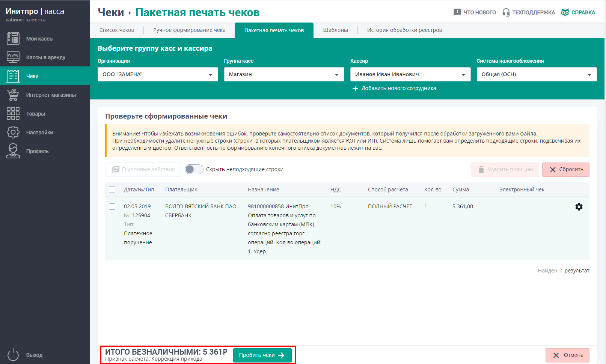Open the Шаблоны tab
Screen dimensions: 606x364
pos(335,30)
